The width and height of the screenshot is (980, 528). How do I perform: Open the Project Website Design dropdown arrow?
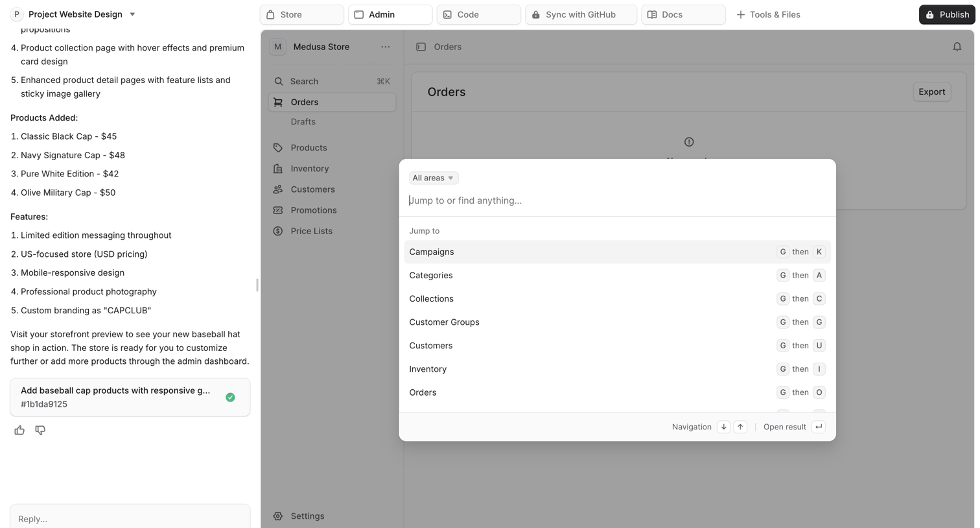[132, 14]
